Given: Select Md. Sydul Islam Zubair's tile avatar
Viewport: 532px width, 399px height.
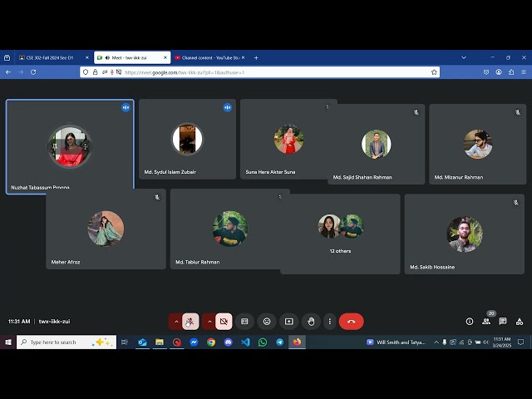Looking at the screenshot, I should [187, 139].
